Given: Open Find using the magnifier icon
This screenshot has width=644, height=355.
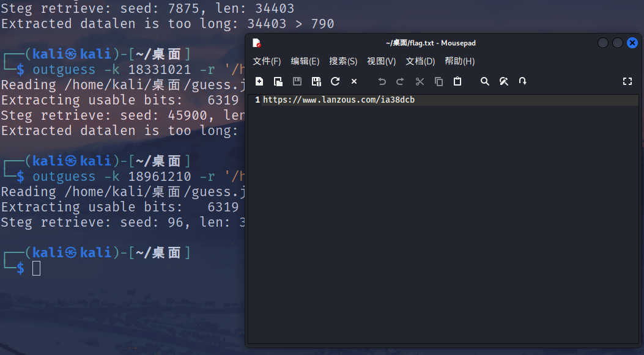Looking at the screenshot, I should [485, 81].
